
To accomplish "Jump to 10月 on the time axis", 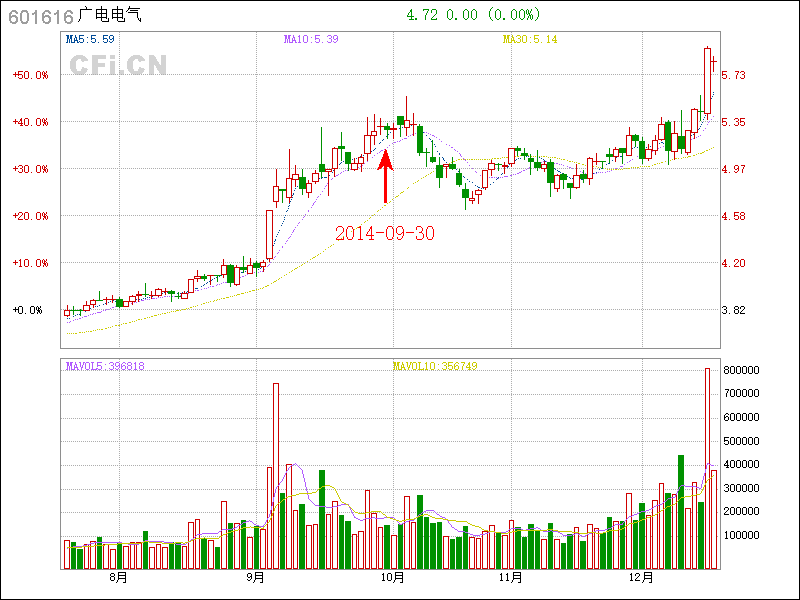I will 393,578.
